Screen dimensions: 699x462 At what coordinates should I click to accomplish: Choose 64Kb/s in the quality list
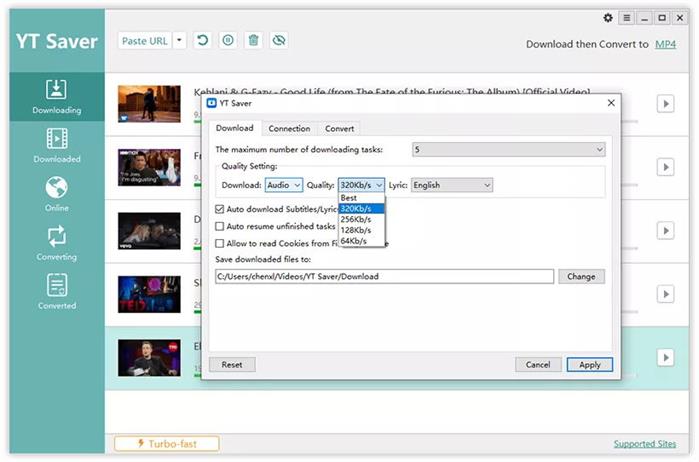pyautogui.click(x=362, y=241)
